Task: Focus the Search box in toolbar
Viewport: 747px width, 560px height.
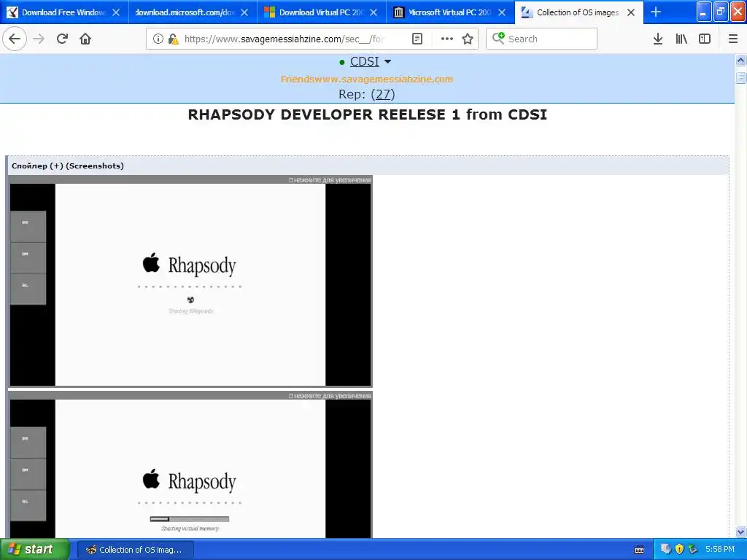Action: (x=541, y=39)
